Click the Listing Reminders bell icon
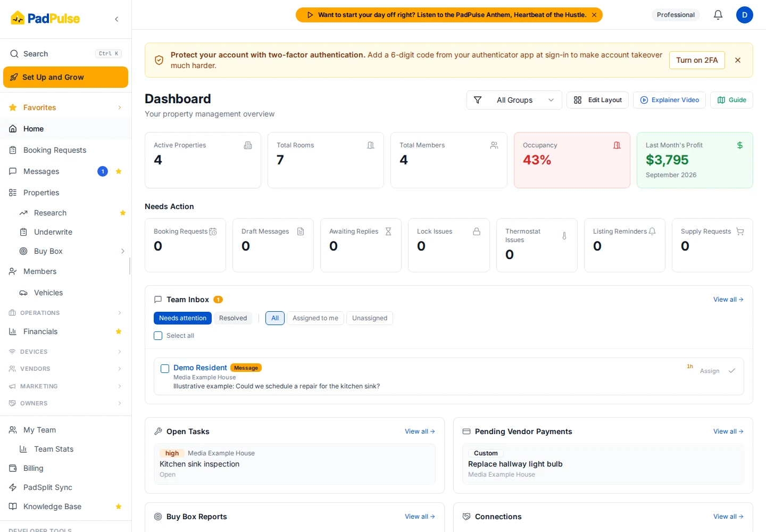 tap(652, 231)
